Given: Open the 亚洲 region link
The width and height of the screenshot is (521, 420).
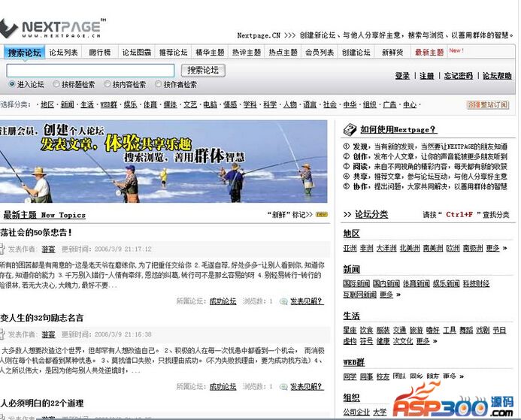Looking at the screenshot, I should tap(350, 248).
